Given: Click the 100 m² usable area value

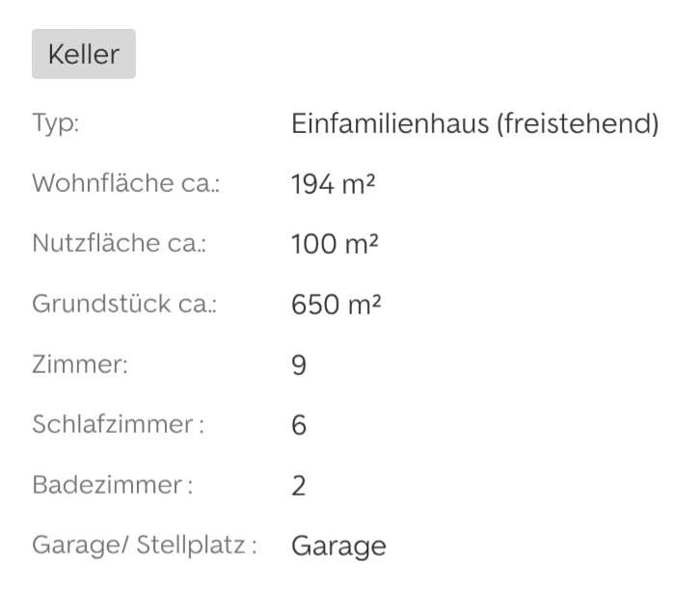Looking at the screenshot, I should click(x=335, y=244).
